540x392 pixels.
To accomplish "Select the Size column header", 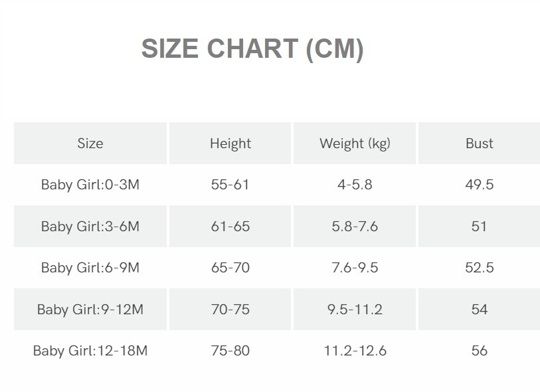I will (90, 143).
